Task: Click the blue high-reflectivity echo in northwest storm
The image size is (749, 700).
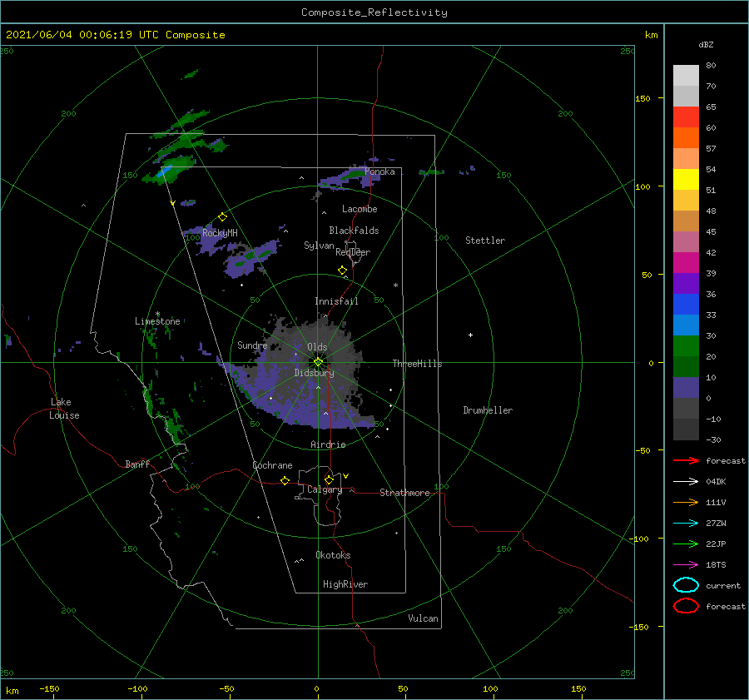Action: (x=165, y=171)
